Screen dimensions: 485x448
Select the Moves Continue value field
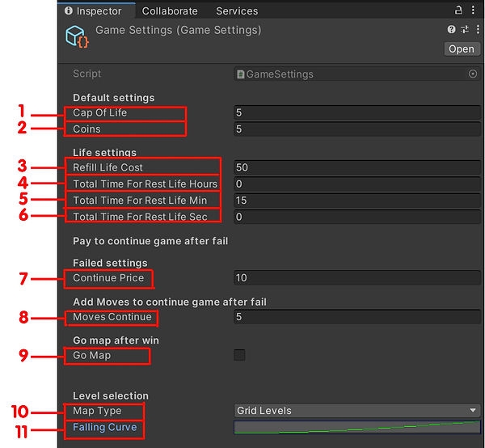356,316
